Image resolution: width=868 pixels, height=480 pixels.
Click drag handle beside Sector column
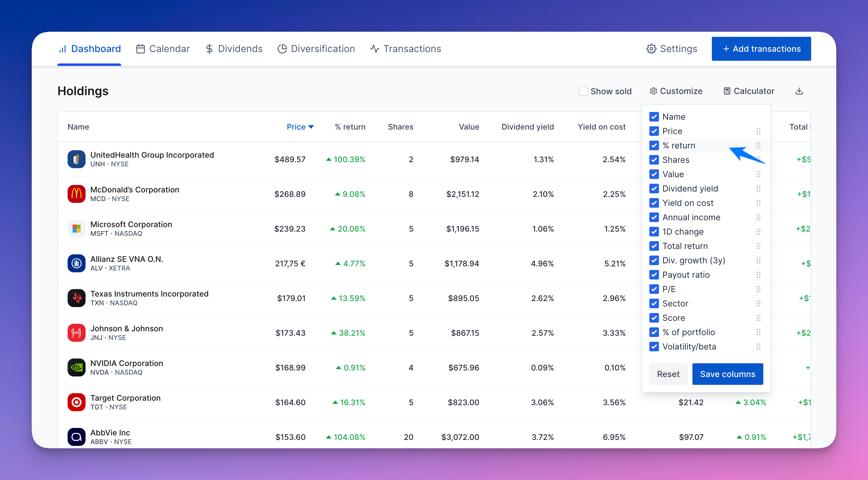pos(758,303)
